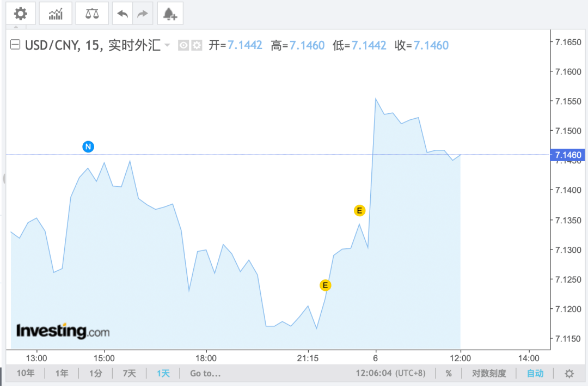This screenshot has width=588, height=390.
Task: Open series format settings gear beside legend
Action: (x=197, y=45)
